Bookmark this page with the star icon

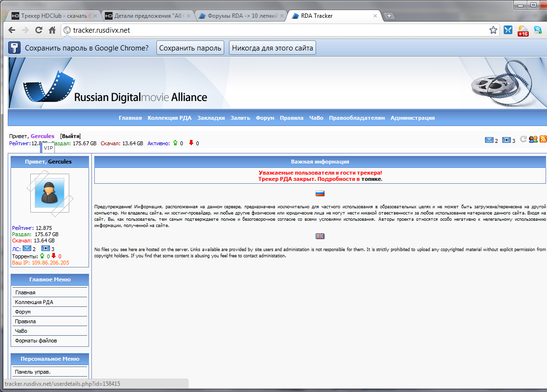coord(493,30)
